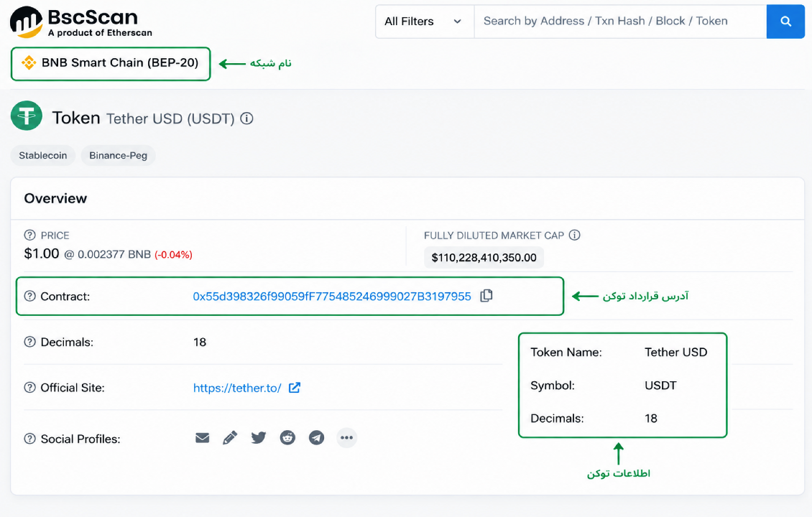This screenshot has width=812, height=517.
Task: Click external link icon next to tether.to
Action: point(295,387)
